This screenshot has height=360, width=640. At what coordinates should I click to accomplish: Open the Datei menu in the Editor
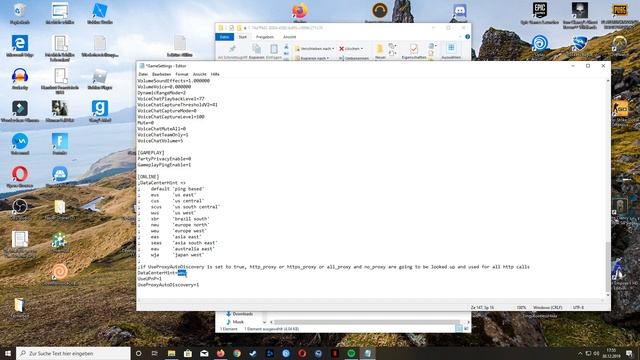click(x=143, y=74)
